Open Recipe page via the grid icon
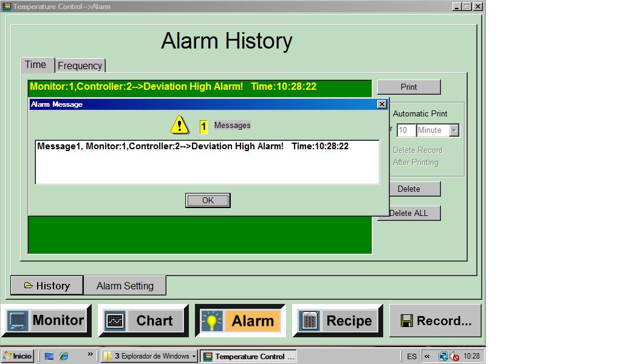Image resolution: width=617 pixels, height=364 pixels. 309,321
